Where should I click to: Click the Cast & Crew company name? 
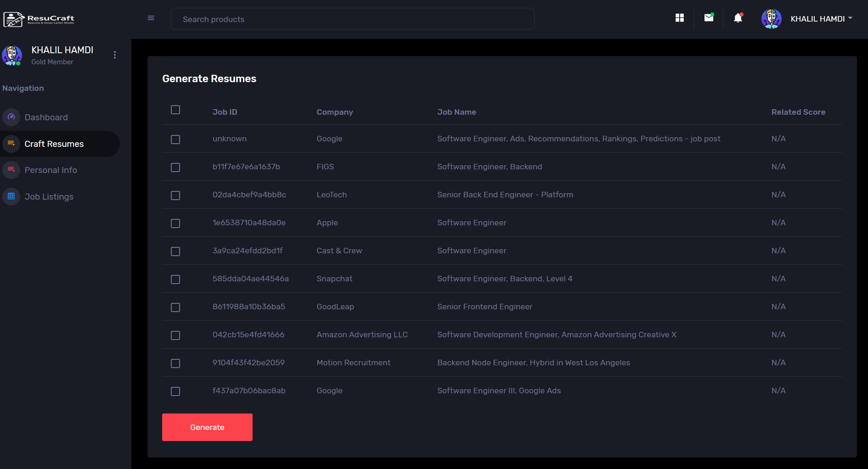tap(339, 251)
